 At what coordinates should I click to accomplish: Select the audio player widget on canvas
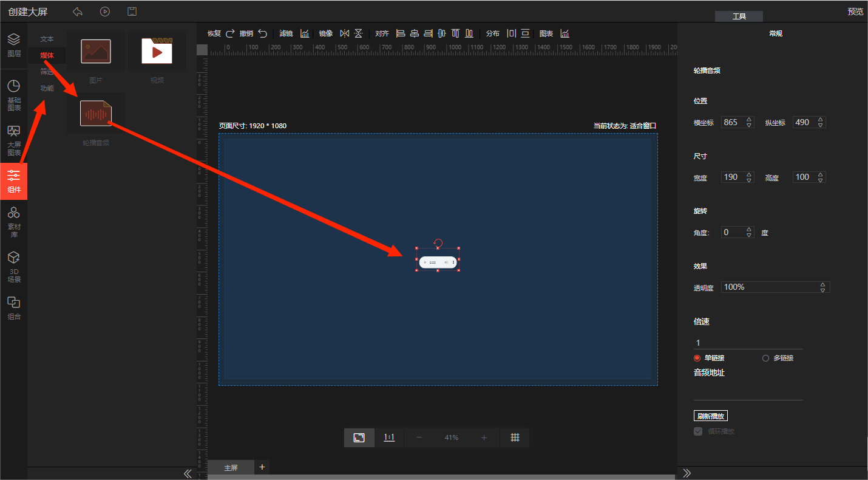[438, 262]
